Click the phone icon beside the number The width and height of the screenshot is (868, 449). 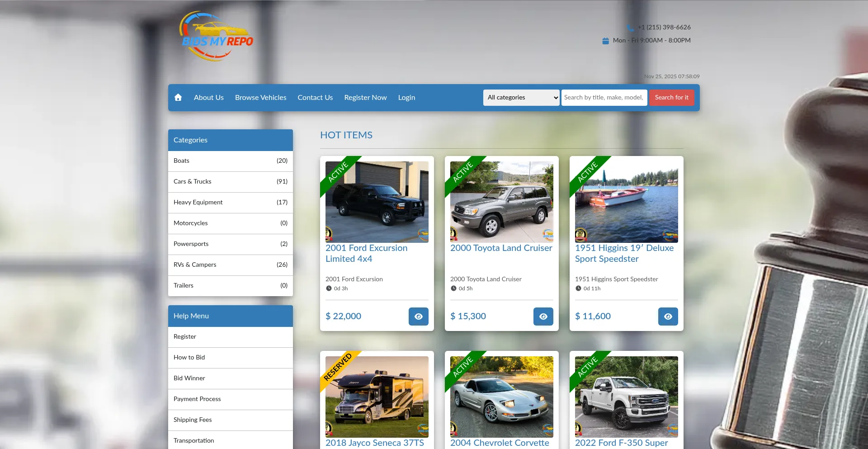coord(631,28)
